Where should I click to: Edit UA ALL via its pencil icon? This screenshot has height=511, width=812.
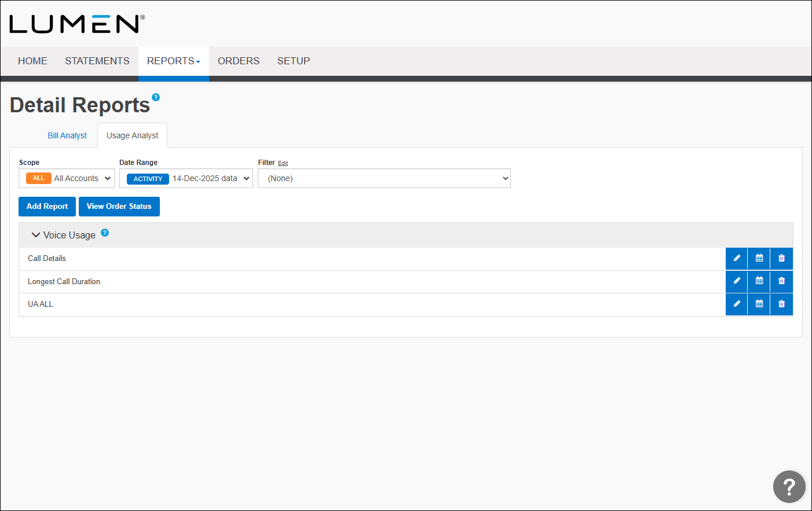click(x=736, y=304)
